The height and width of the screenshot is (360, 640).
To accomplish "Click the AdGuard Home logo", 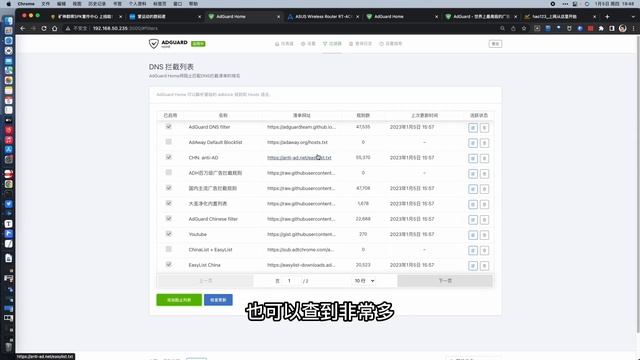I will tap(168, 44).
